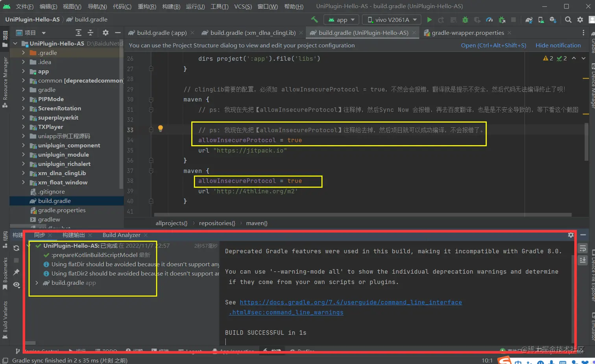Click the yellow intention lightbulb on line 33

(x=161, y=128)
